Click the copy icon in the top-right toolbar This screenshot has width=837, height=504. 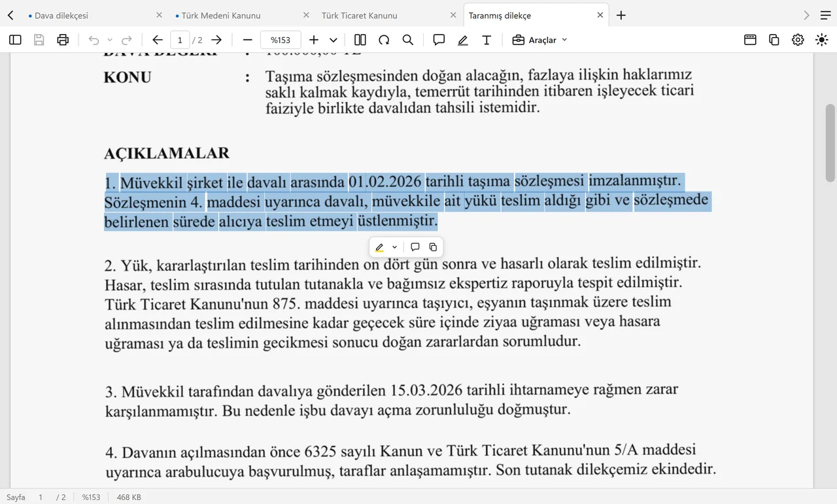tap(774, 40)
